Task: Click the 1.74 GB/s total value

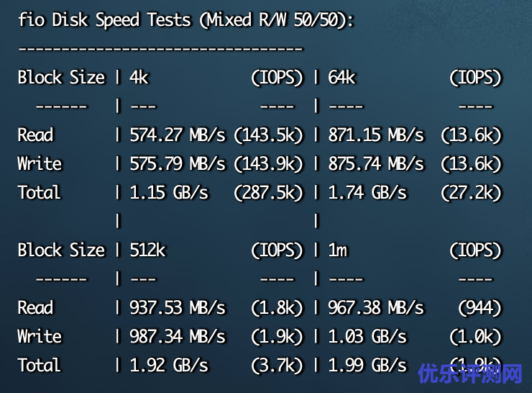Action: click(x=367, y=192)
